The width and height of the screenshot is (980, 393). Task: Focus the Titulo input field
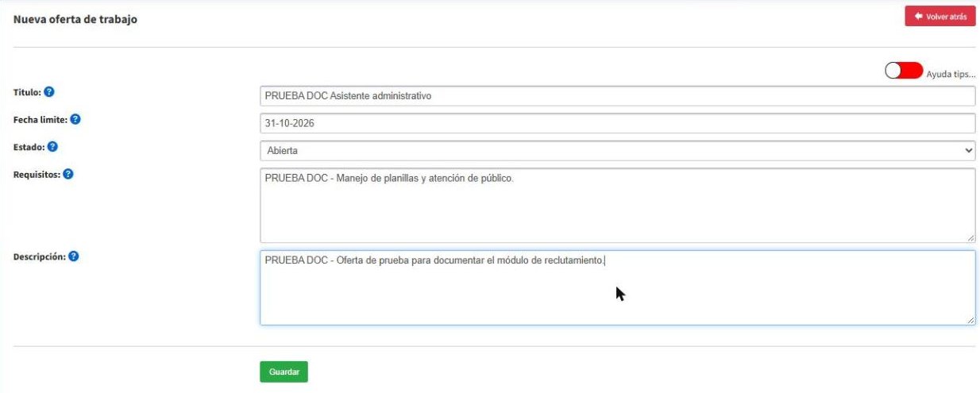coord(617,96)
